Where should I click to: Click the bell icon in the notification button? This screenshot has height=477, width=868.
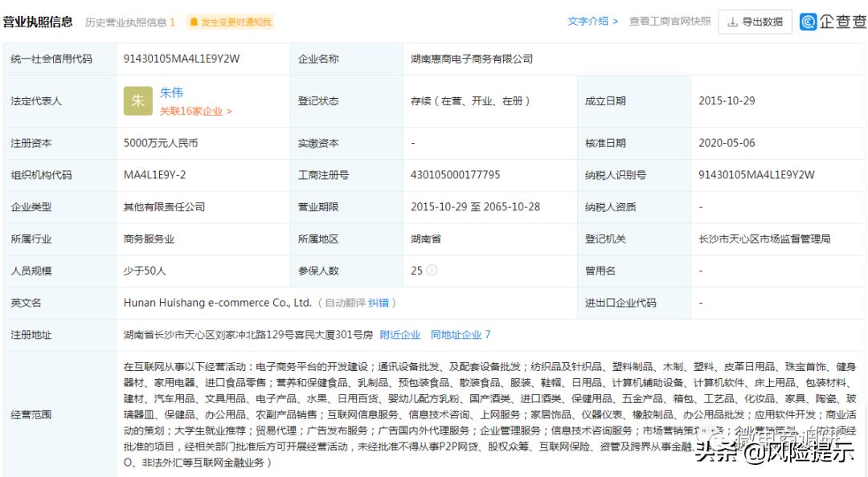pos(193,22)
